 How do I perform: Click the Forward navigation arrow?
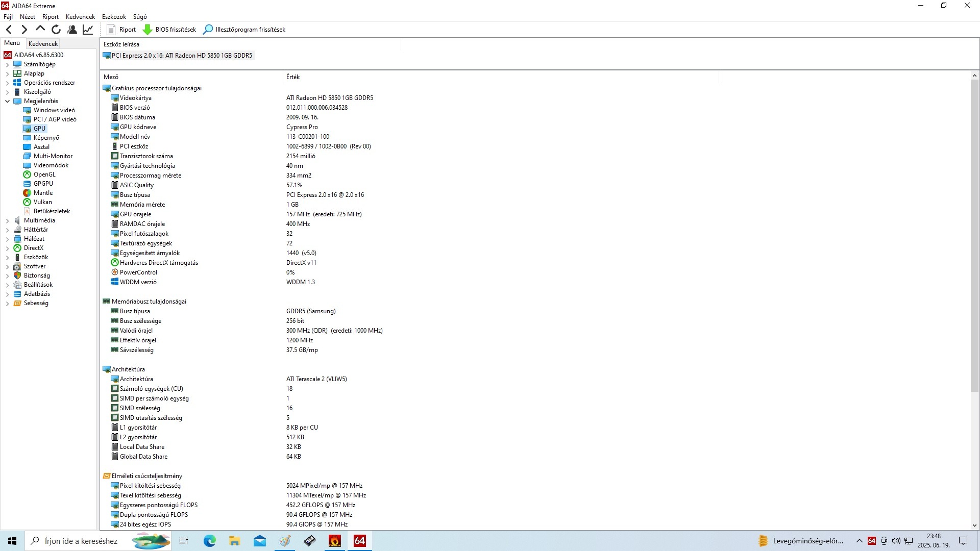click(x=24, y=30)
